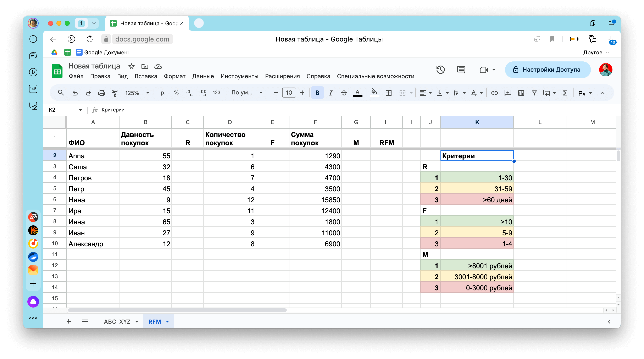Star the Новая таблица document
The width and height of the screenshot is (644, 359).
click(x=131, y=66)
